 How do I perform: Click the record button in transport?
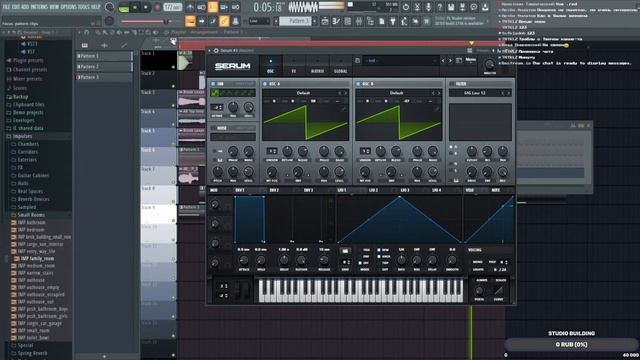pyautogui.click(x=157, y=7)
